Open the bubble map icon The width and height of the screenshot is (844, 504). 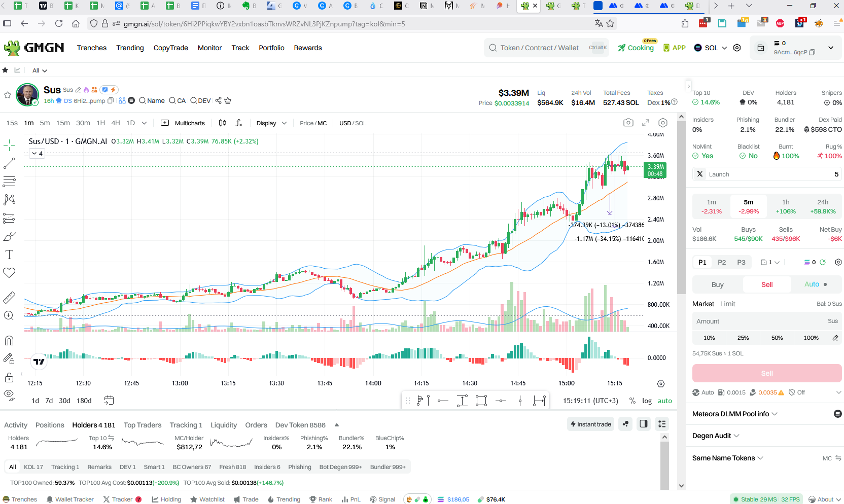(626, 424)
